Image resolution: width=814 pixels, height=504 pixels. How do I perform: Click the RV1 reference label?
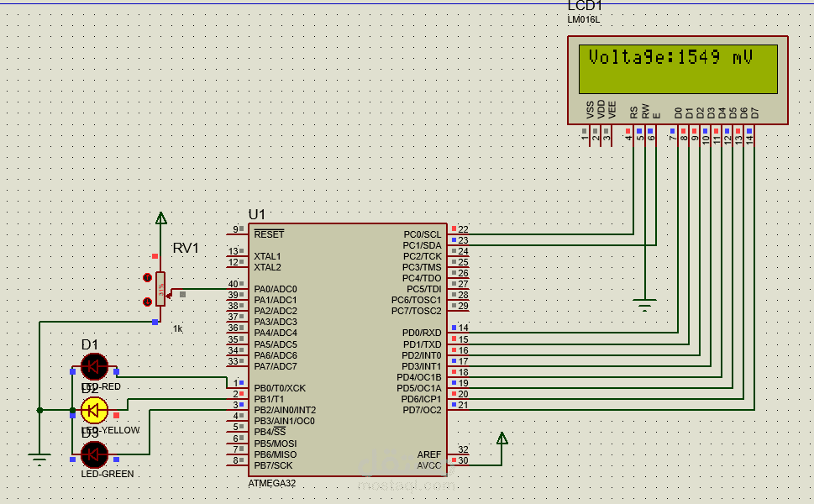tap(186, 248)
